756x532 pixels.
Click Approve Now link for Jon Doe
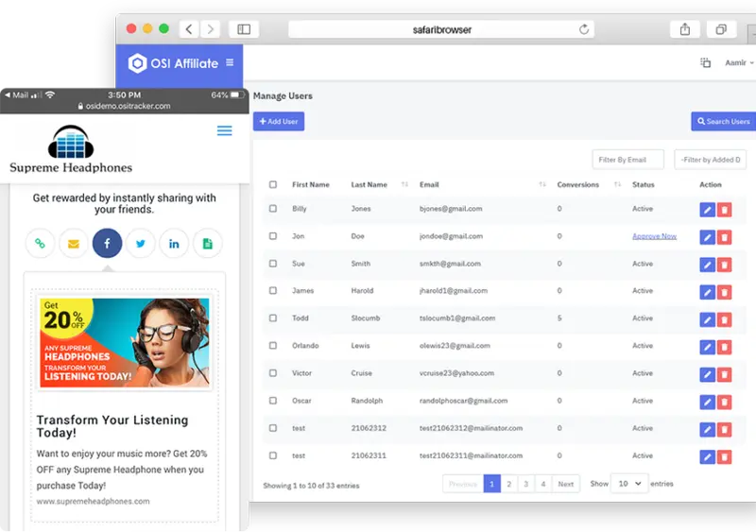click(654, 236)
